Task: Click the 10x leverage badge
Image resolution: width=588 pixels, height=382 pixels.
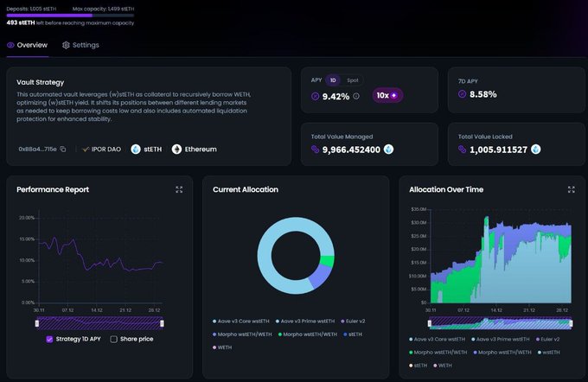Action: (x=387, y=95)
